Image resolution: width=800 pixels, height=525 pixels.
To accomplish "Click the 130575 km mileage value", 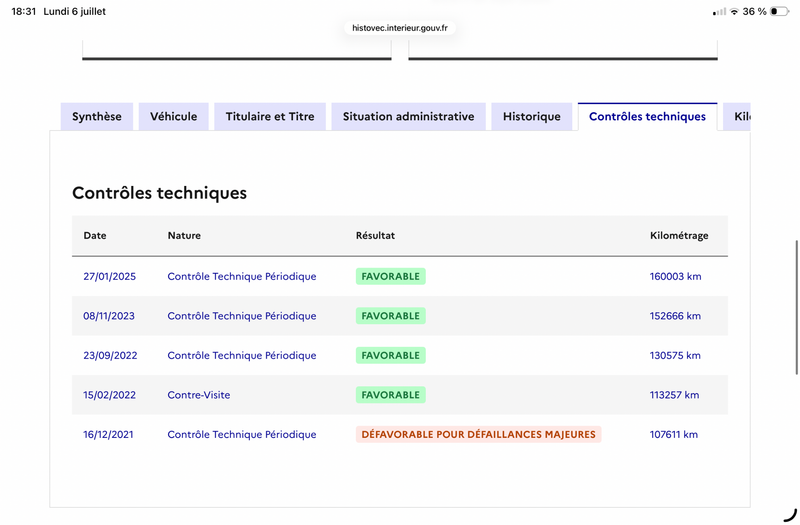I will (x=675, y=356).
